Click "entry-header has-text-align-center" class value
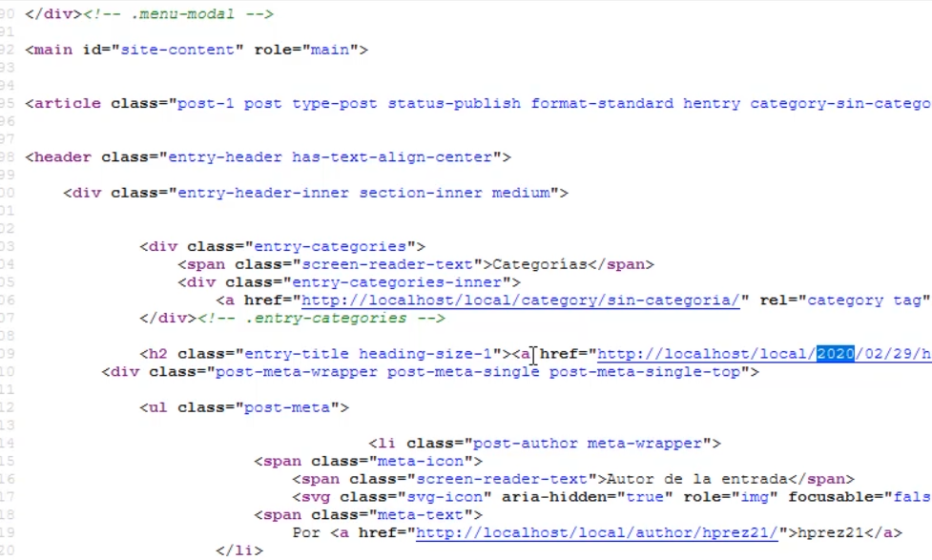 point(334,157)
